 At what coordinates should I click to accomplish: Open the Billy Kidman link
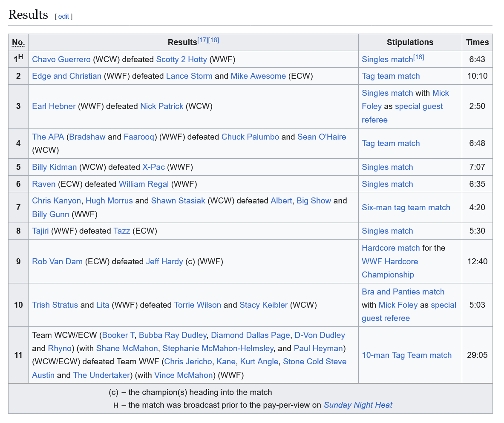(55, 167)
